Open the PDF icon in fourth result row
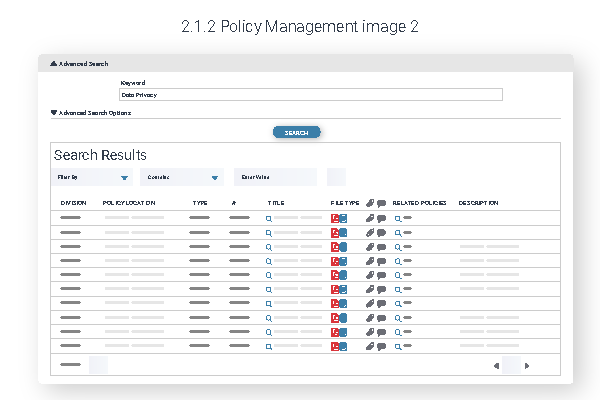The height and width of the screenshot is (400, 600). pyautogui.click(x=335, y=261)
